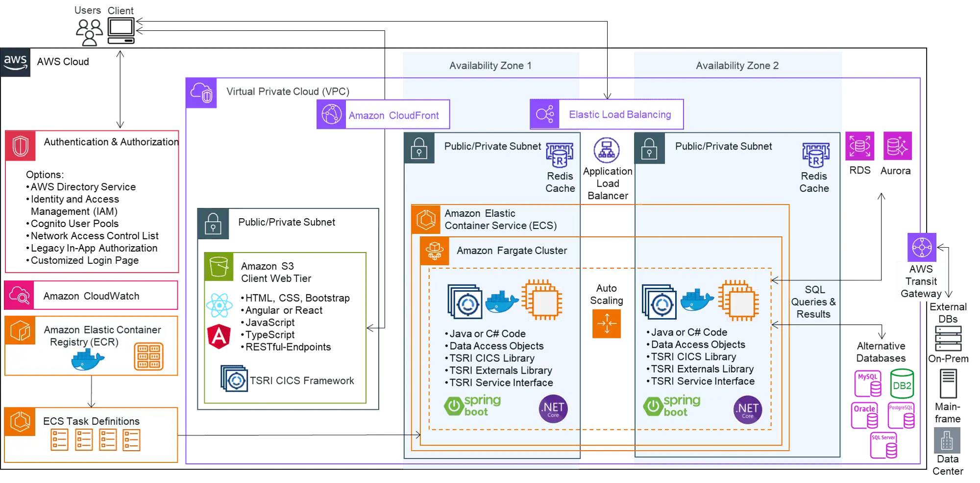Select Redis Cache icon in Availability Zone 2
980x483 pixels.
[816, 155]
